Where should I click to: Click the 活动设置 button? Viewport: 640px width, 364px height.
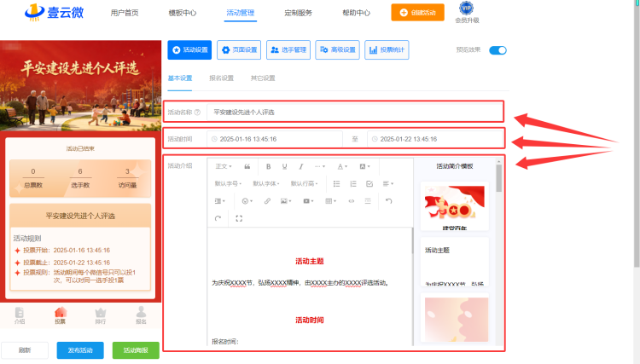(189, 49)
